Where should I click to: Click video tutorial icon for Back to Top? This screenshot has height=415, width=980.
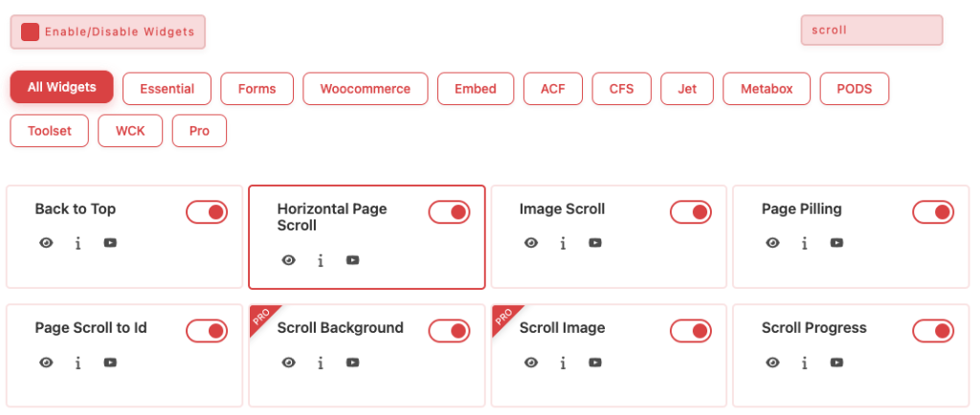pos(110,243)
